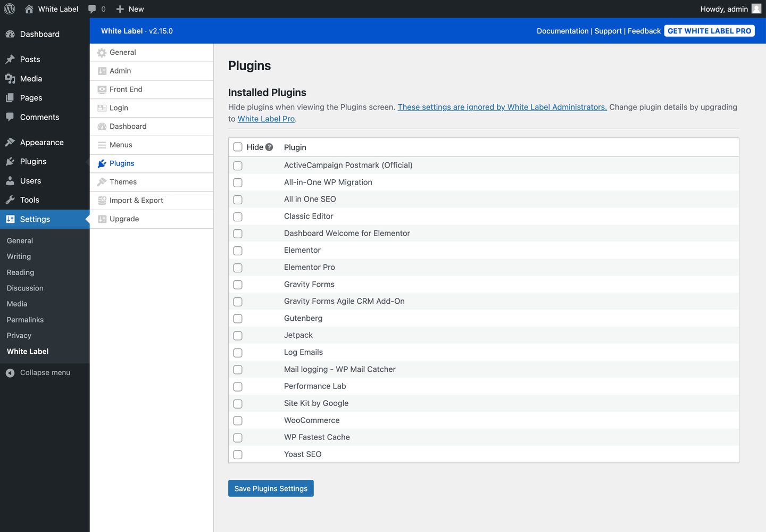Check the All-in-One WP Migration checkbox

pyautogui.click(x=238, y=183)
